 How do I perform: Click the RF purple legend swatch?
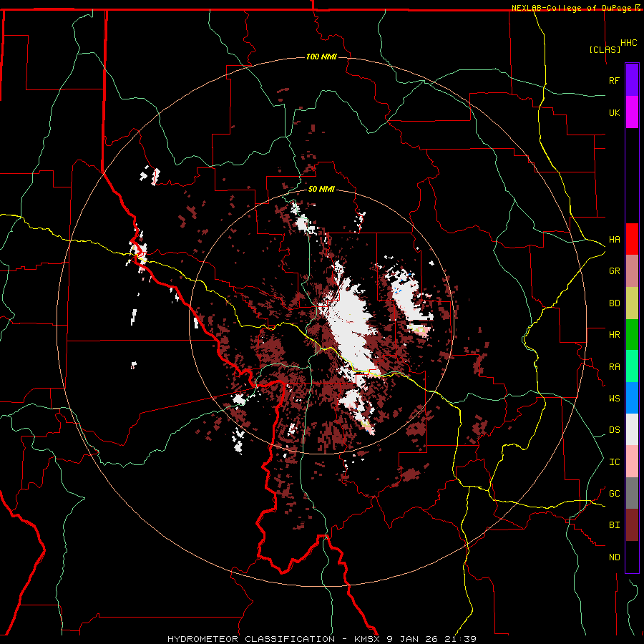click(x=632, y=80)
